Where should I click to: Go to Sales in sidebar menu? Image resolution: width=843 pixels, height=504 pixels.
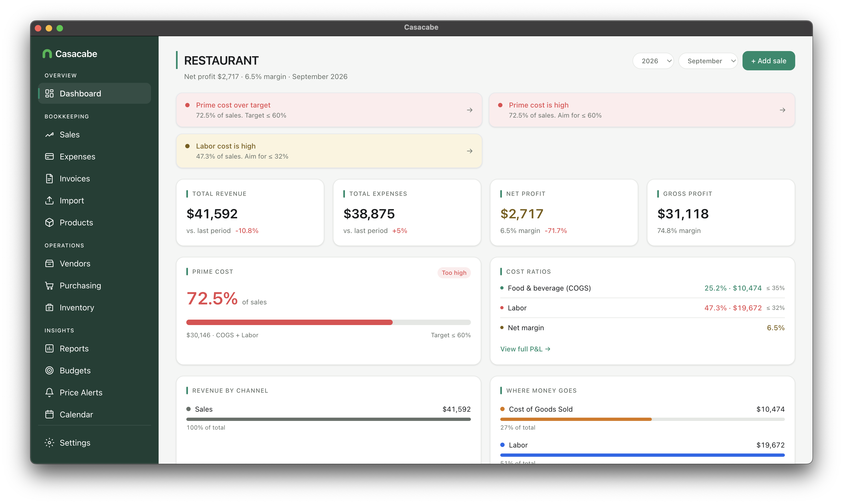tap(95, 134)
